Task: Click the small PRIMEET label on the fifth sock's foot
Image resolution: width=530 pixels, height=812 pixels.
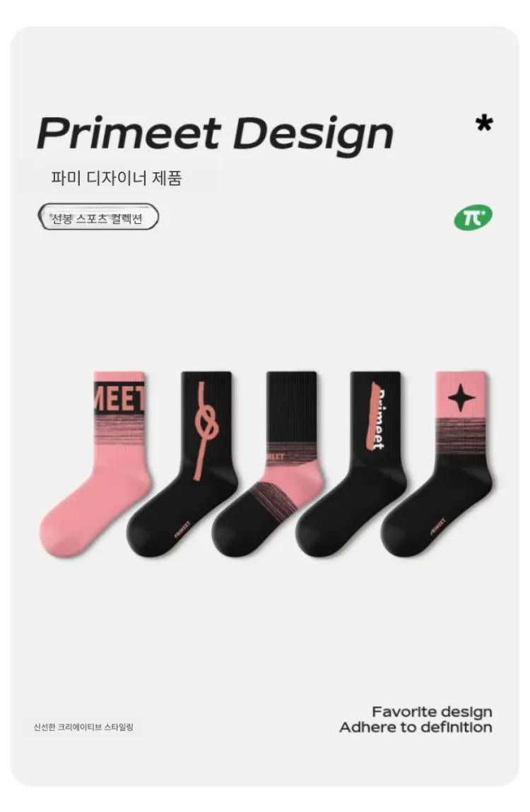Action: pyautogui.click(x=437, y=527)
